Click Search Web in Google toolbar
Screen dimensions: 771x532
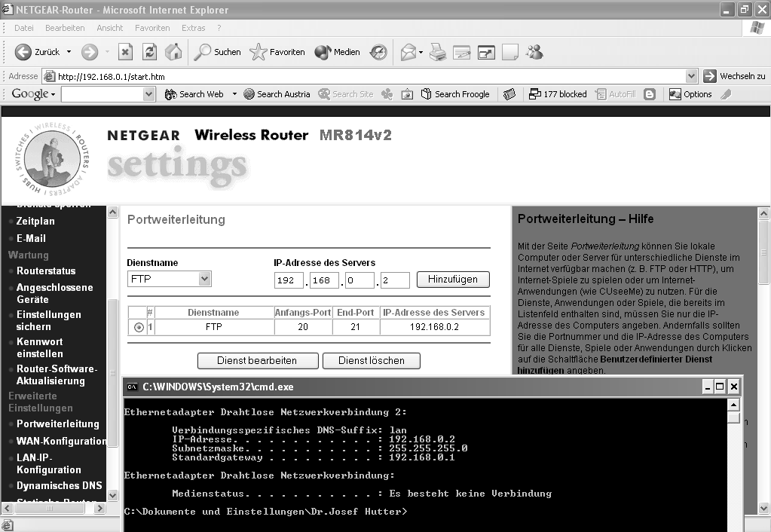point(194,94)
